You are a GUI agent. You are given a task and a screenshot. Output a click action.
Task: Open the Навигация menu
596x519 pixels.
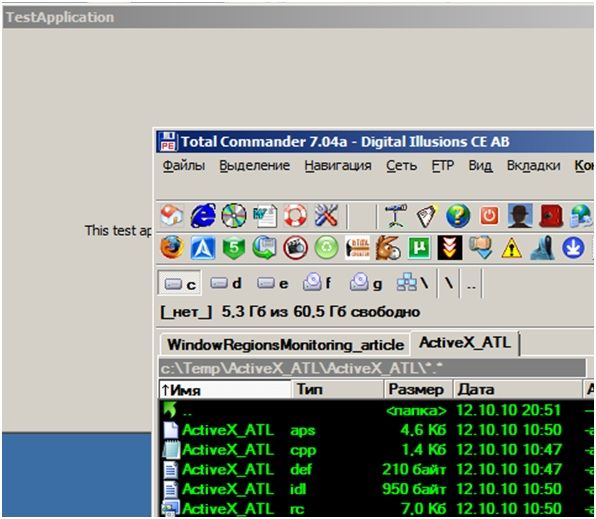coord(338,166)
